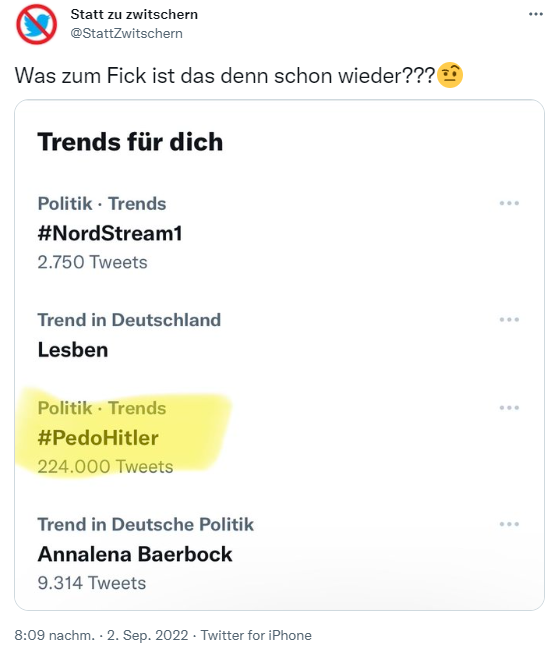
Task: Open more options for Annalena Baerbock trend
Action: pos(509,524)
